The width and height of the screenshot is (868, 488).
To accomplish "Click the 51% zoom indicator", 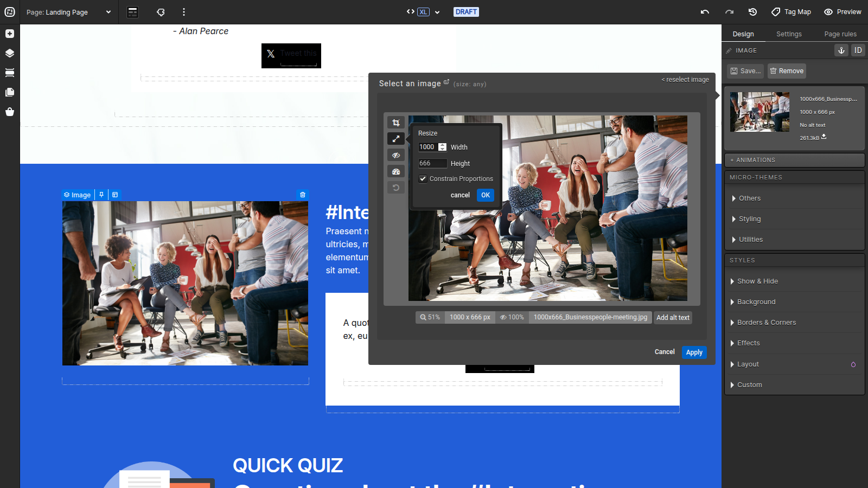I will 430,318.
